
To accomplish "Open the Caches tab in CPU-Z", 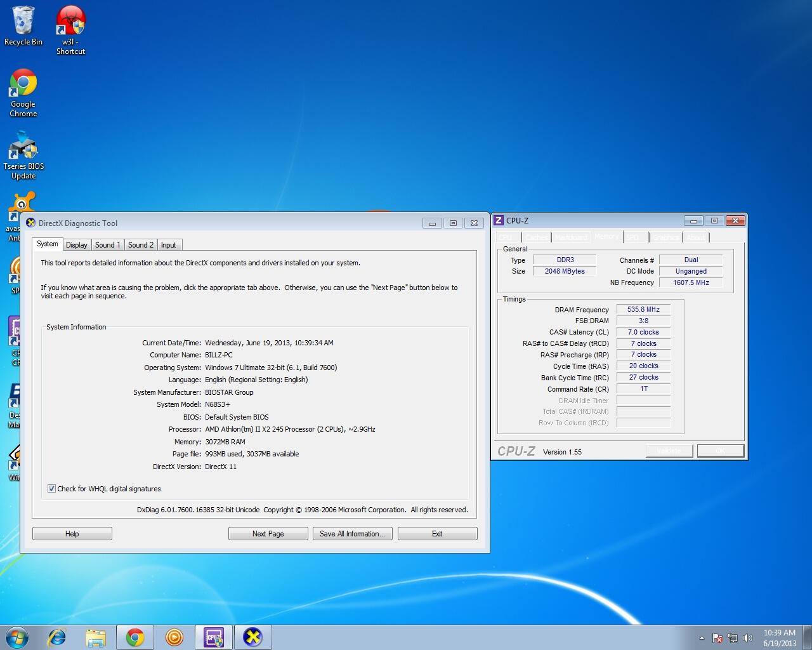I will [536, 237].
